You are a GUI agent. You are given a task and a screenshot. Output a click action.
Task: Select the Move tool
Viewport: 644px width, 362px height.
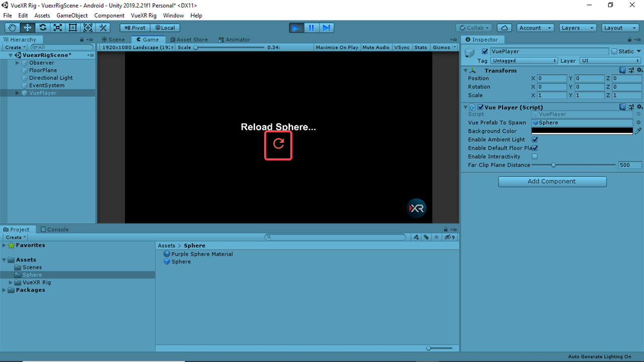[28, 28]
